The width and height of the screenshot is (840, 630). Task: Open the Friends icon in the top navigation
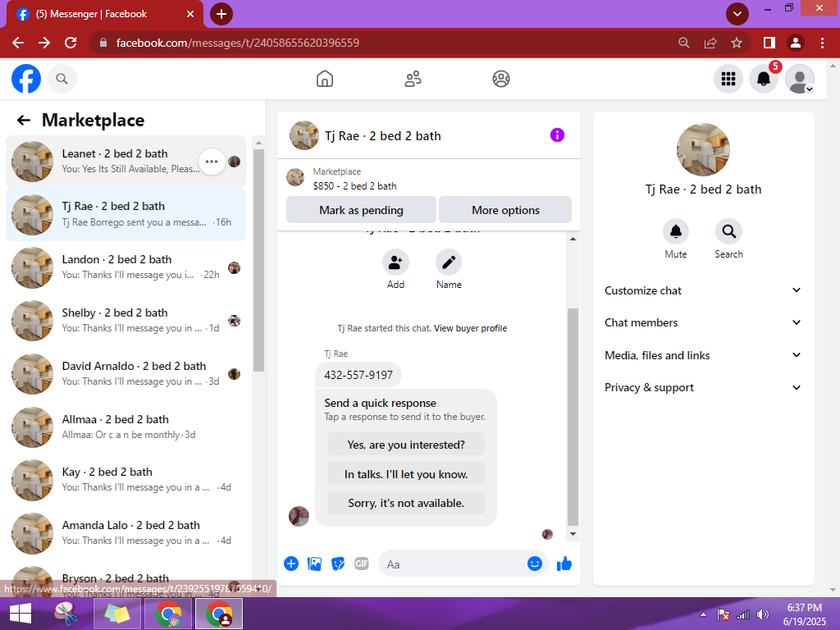[x=413, y=79]
